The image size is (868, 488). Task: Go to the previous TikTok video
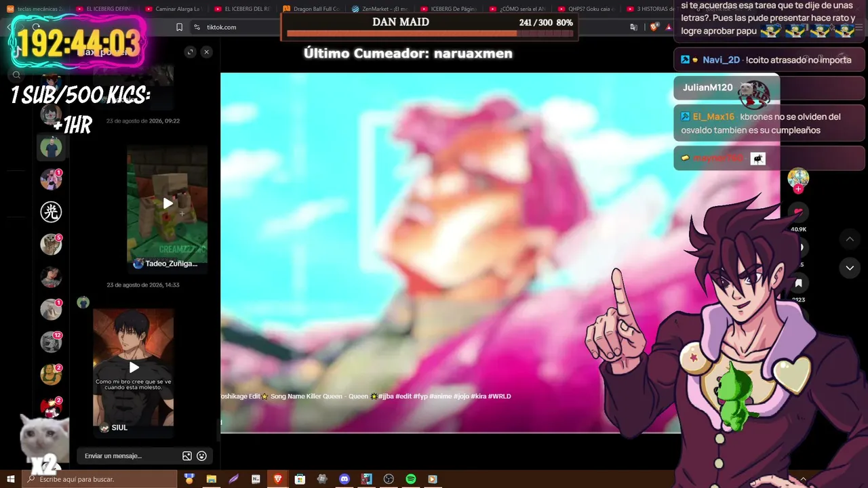850,239
